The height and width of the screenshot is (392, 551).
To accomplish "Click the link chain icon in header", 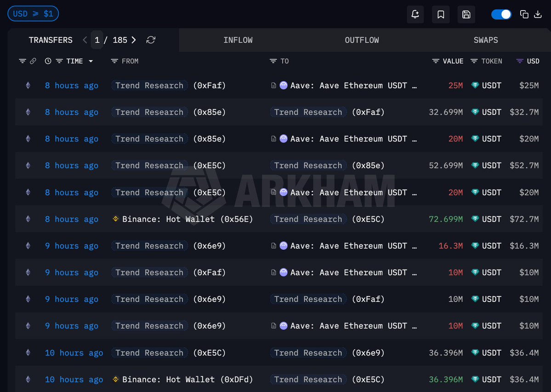I will (x=33, y=61).
